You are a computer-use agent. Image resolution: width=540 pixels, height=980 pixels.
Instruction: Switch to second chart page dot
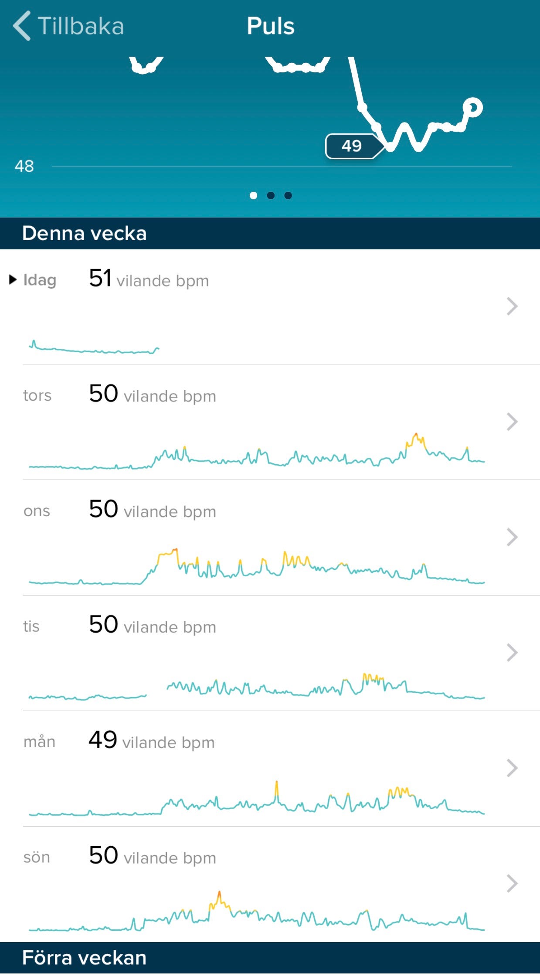pyautogui.click(x=271, y=195)
